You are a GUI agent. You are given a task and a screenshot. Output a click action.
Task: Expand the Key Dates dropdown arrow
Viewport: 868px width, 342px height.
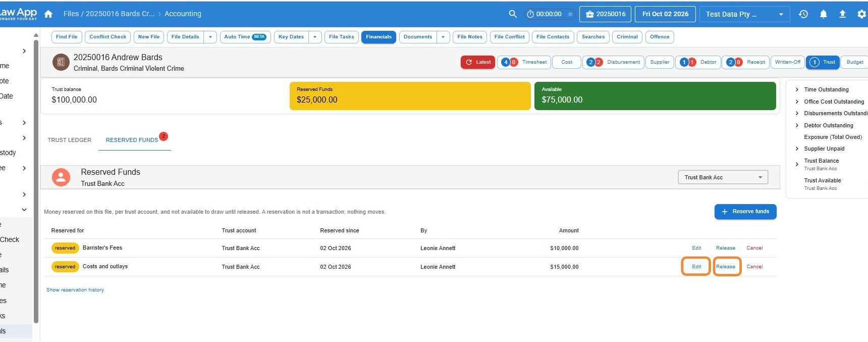pyautogui.click(x=315, y=37)
